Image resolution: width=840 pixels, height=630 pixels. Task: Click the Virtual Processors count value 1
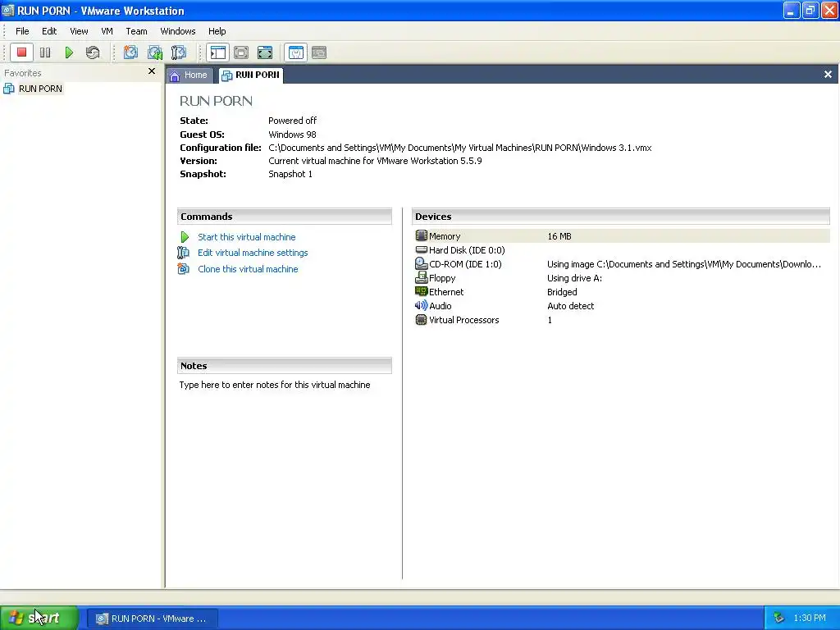[550, 320]
